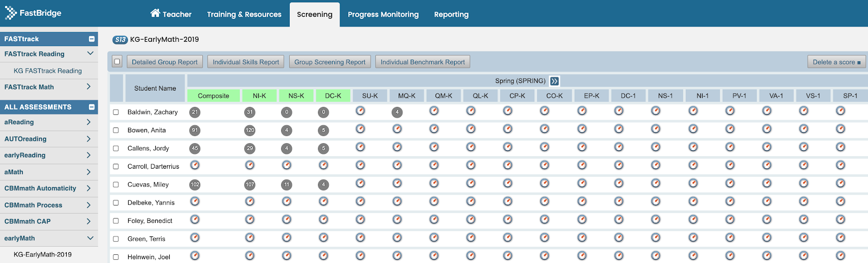Open Green, Terris's NI-K clock icon
This screenshot has width=868, height=263.
point(250,238)
